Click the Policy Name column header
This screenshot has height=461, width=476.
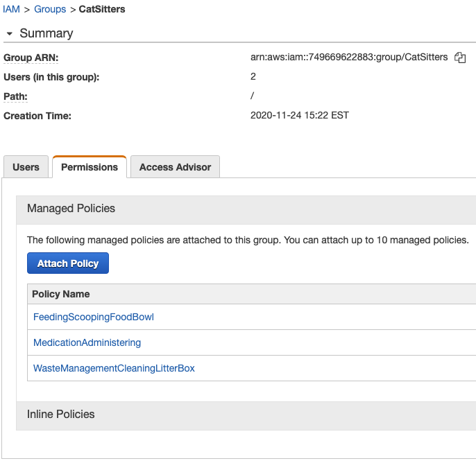point(61,294)
